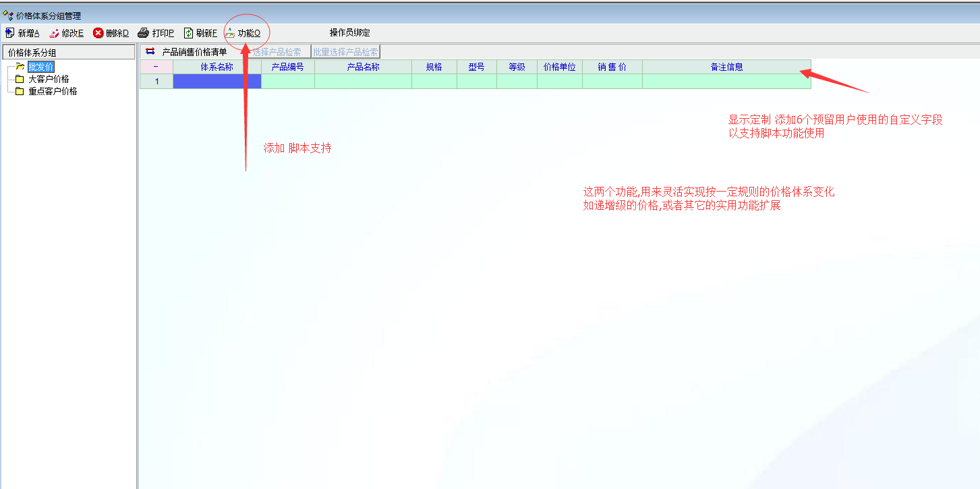Click the 产品销售价格清单 swap arrows icon
Viewport: 980px width, 489px height.
tap(150, 51)
